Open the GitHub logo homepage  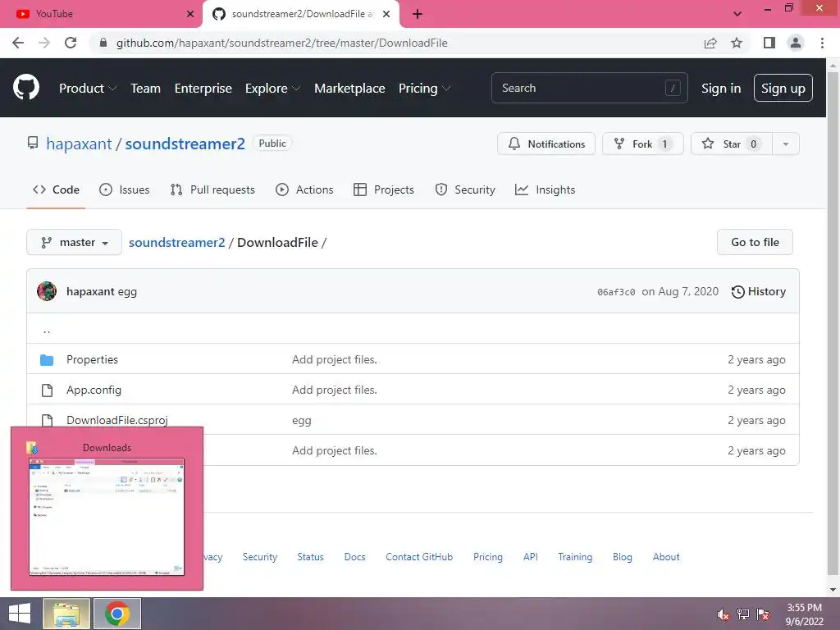pyautogui.click(x=25, y=88)
